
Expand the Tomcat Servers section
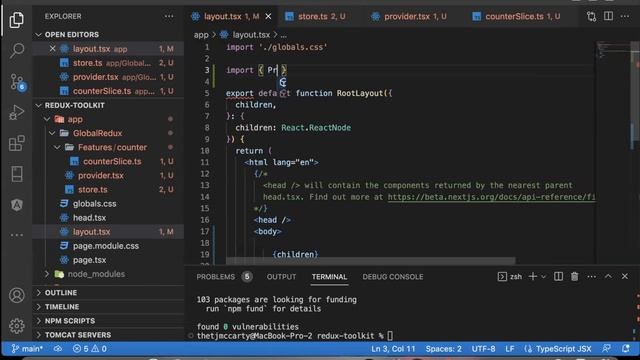coord(78,335)
